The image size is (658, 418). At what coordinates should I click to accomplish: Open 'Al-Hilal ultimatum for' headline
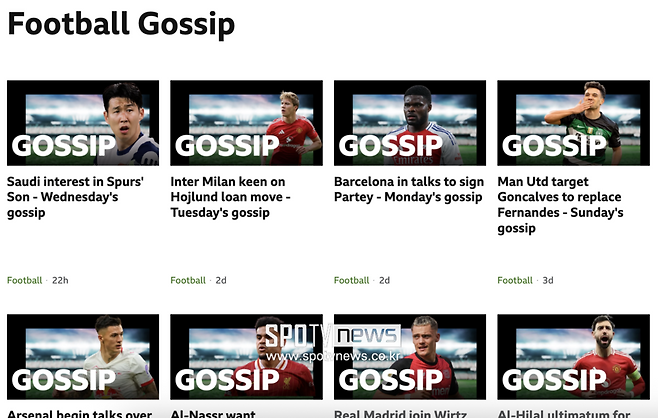(x=564, y=414)
